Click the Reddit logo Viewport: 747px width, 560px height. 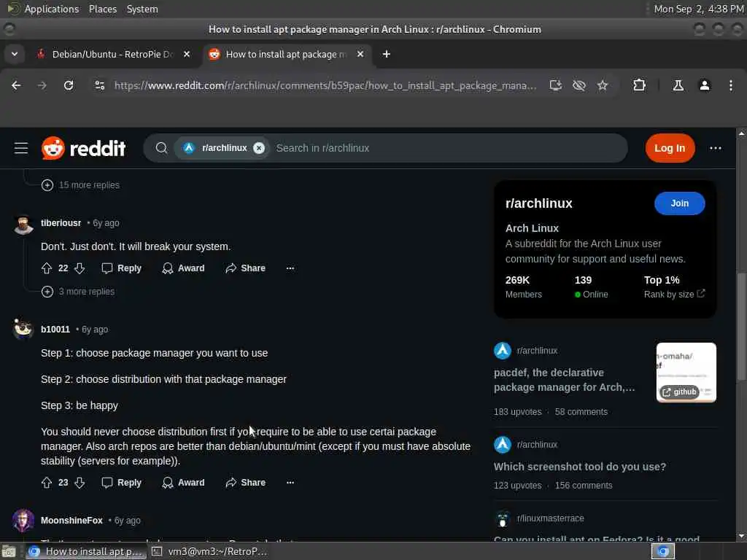pos(83,148)
